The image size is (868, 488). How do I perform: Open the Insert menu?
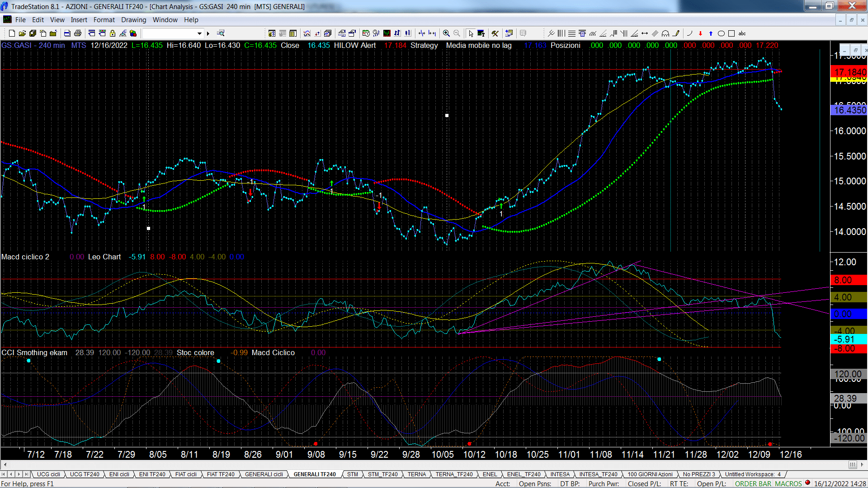[79, 20]
